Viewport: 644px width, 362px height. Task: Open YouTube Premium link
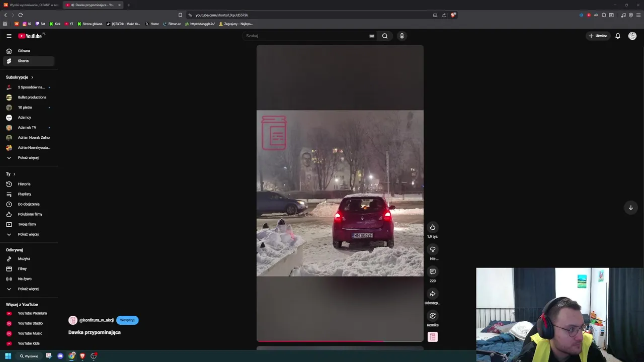click(29, 313)
